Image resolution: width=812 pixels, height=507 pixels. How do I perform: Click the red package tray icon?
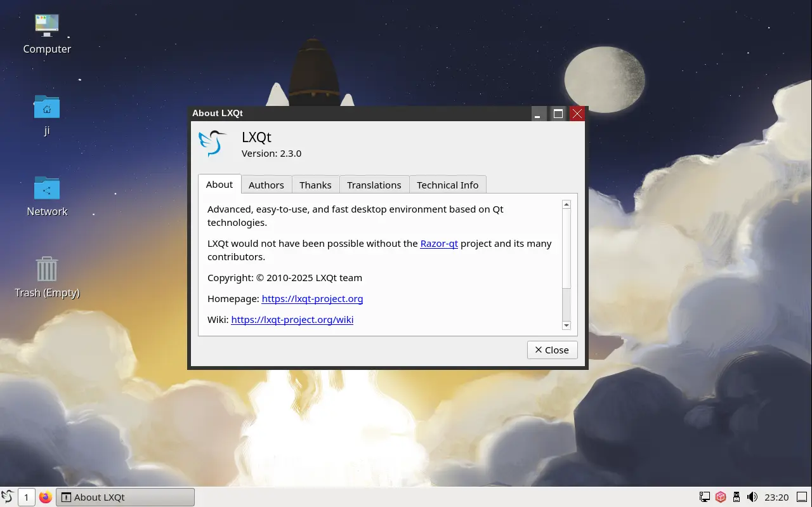click(721, 497)
